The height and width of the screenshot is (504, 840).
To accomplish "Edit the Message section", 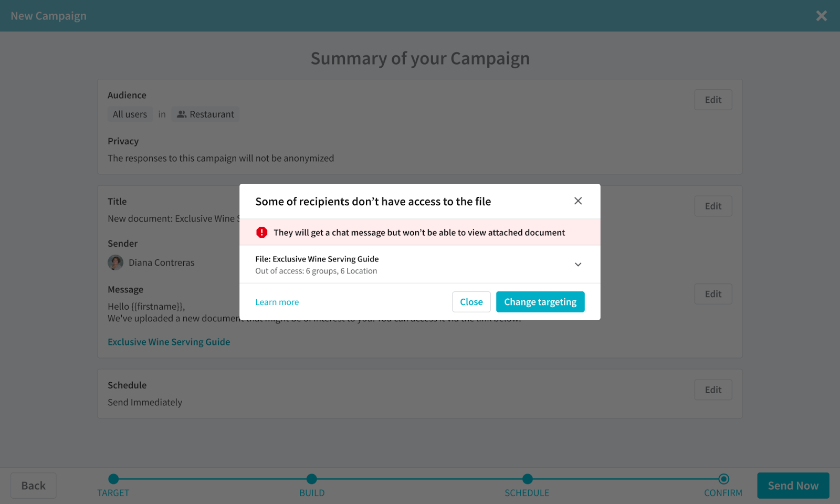I will pos(713,294).
